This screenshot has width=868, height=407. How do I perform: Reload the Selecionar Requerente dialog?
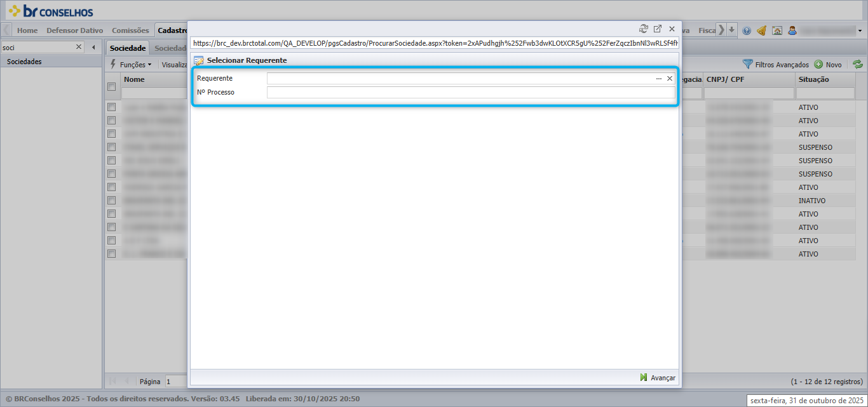[x=644, y=29]
